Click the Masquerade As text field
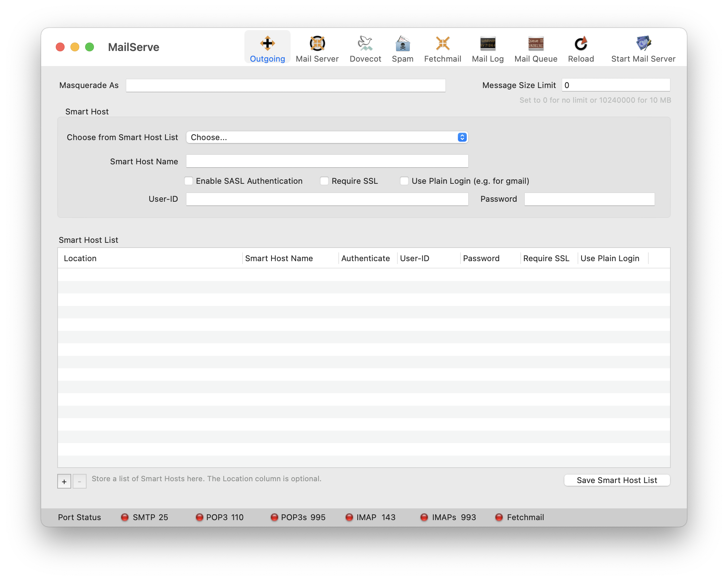 click(285, 85)
